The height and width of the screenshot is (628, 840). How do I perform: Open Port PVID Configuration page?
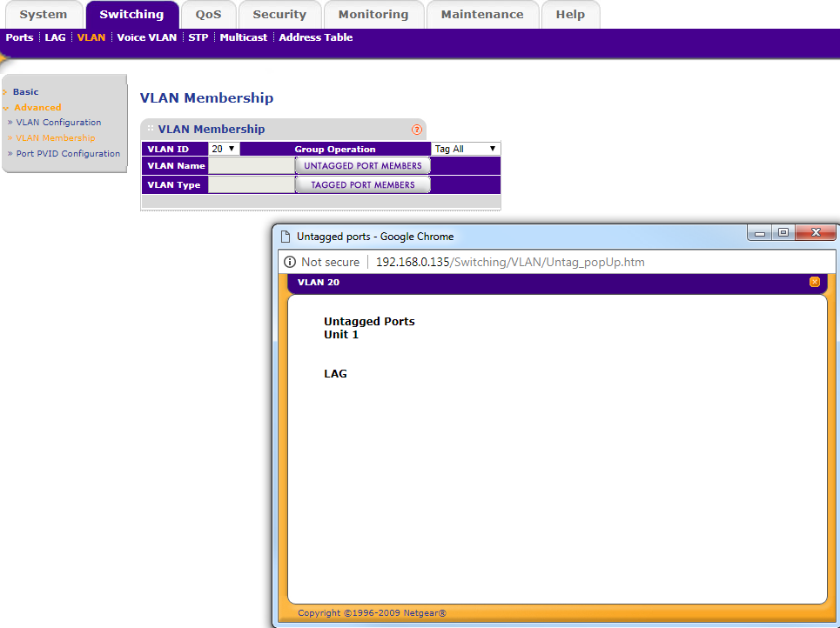click(68, 153)
